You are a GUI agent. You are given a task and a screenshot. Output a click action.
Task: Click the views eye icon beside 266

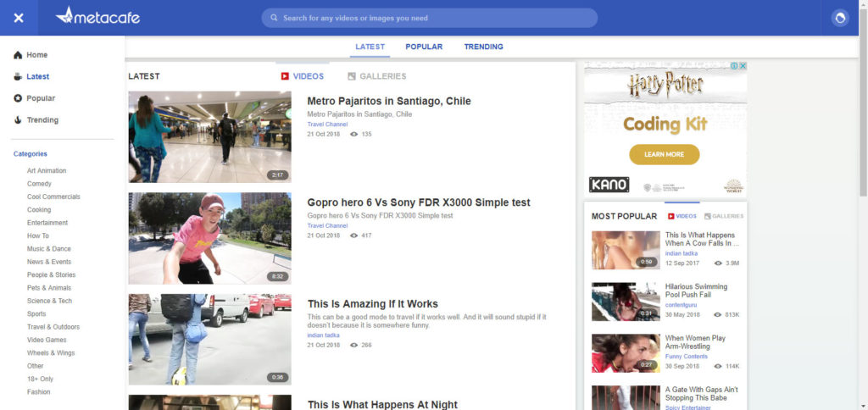[x=354, y=345]
